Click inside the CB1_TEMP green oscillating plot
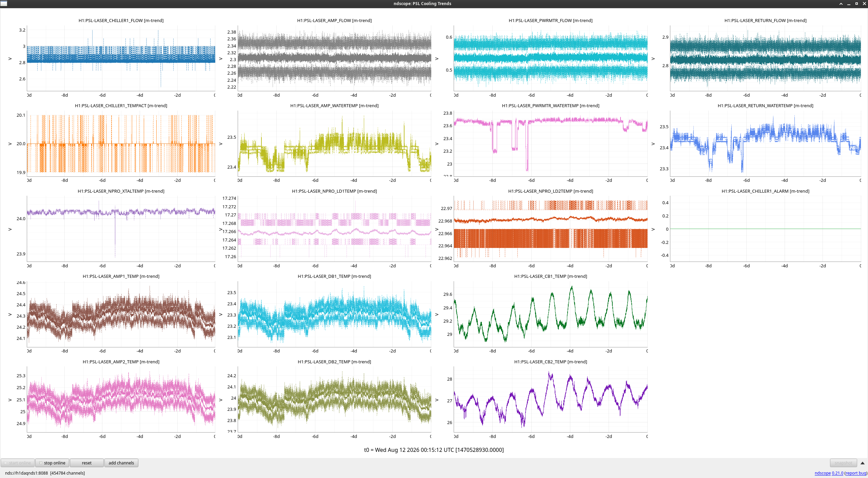 tap(551, 314)
